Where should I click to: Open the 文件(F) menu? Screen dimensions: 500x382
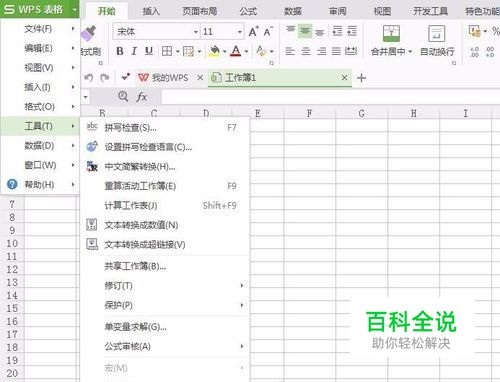pos(40,29)
